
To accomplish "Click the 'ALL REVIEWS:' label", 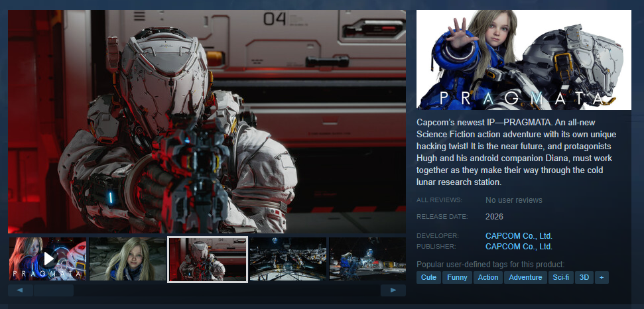I will pyautogui.click(x=439, y=200).
